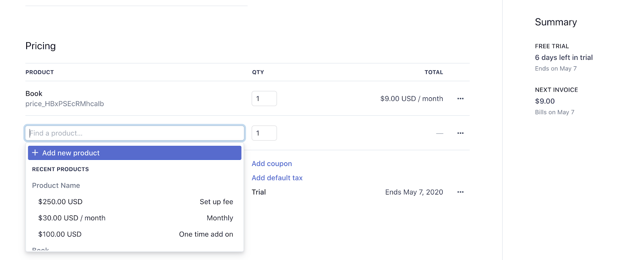
Task: Click the plus icon beside Add new product
Action: click(x=35, y=153)
